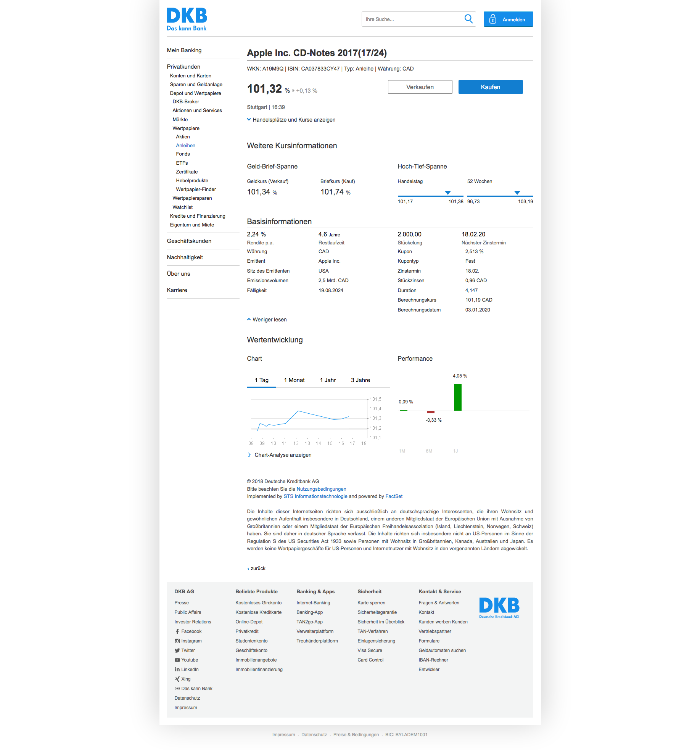
Task: Click the Kaufen button
Action: (x=491, y=87)
